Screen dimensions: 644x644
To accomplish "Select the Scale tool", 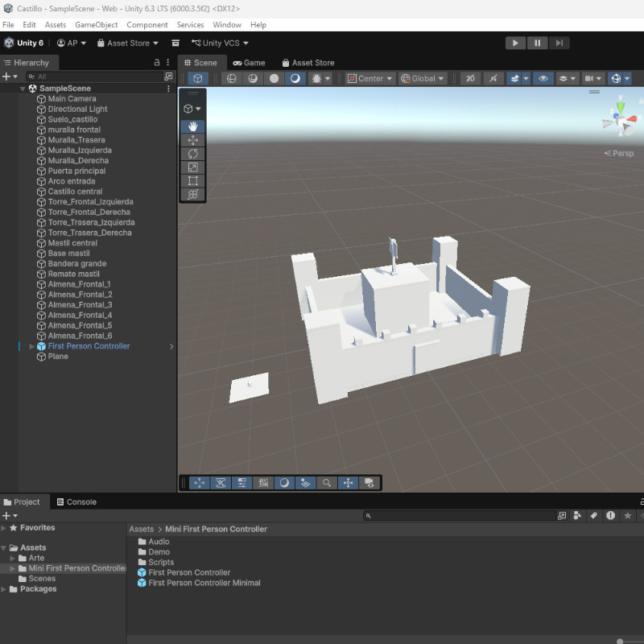I will point(192,167).
